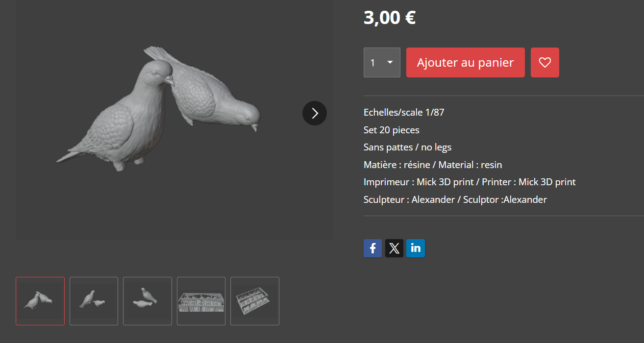
Task: Click the Echelles/scale 1/87 description line
Action: pyautogui.click(x=404, y=112)
